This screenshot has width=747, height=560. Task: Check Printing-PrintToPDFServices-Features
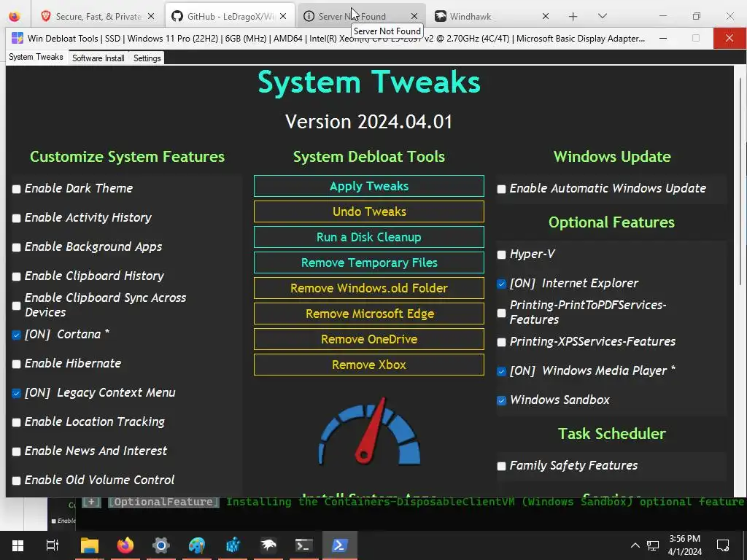click(x=501, y=313)
